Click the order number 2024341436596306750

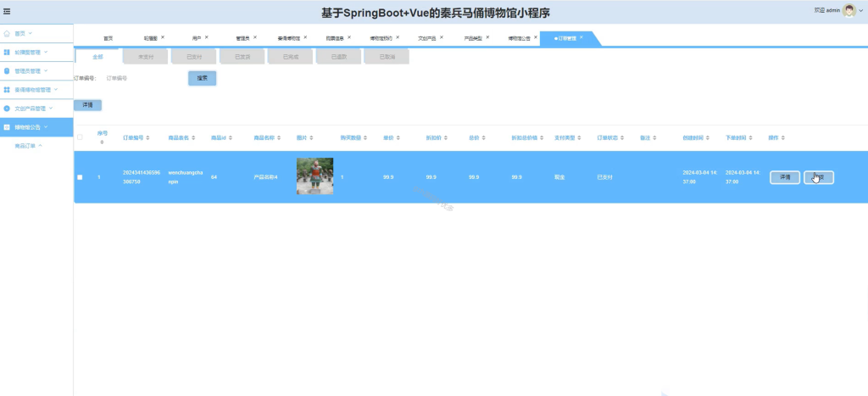tap(142, 177)
